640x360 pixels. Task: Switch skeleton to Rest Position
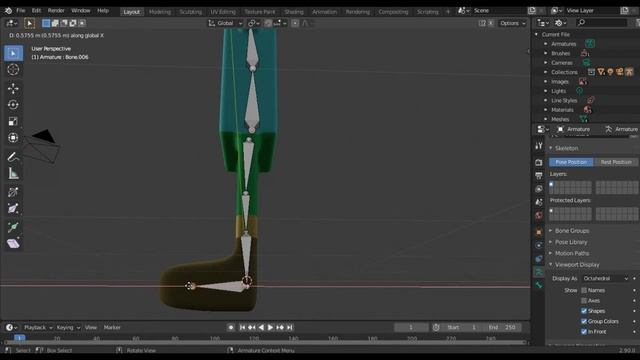pos(616,162)
